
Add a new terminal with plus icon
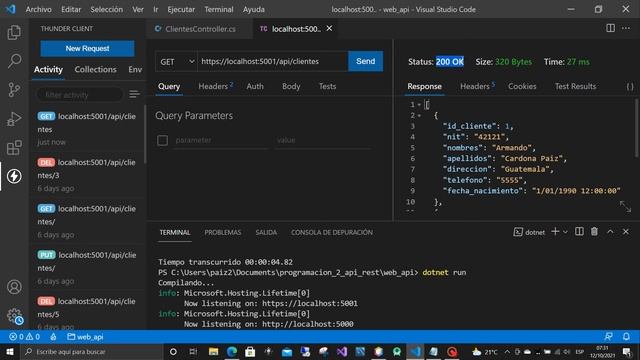(555, 231)
